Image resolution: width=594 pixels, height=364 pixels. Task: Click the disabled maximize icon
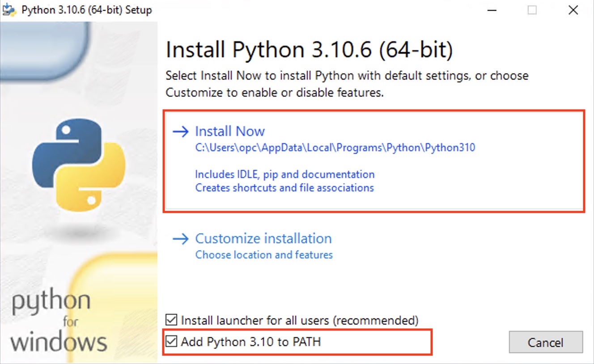(532, 10)
